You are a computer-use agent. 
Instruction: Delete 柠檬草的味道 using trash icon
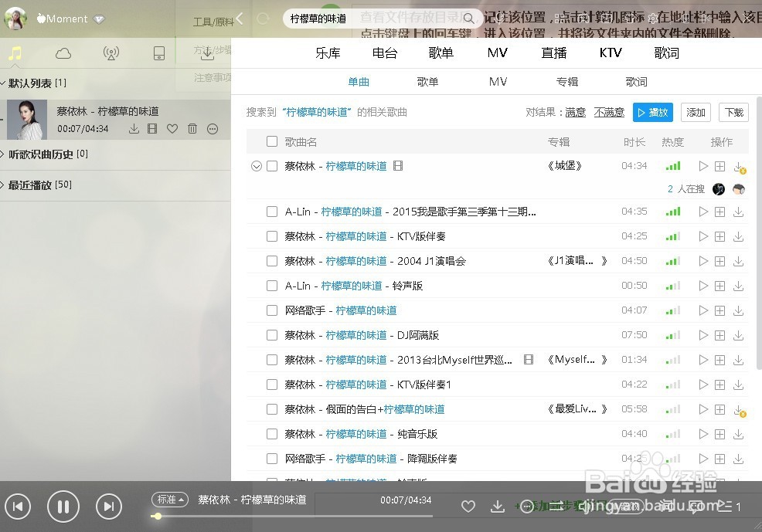coord(192,128)
